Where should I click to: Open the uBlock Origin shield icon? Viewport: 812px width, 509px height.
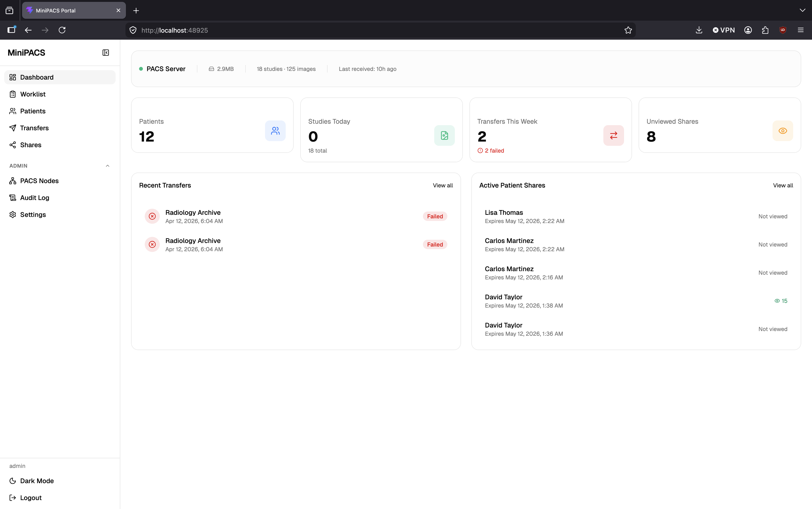(783, 30)
